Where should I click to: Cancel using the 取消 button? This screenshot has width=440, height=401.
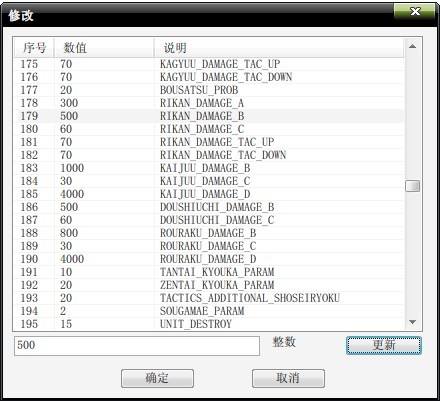pyautogui.click(x=288, y=378)
